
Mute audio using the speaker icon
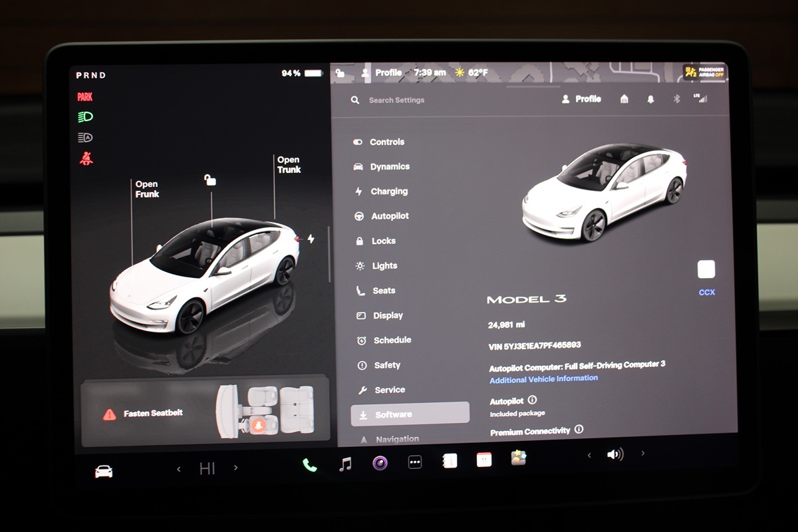point(615,455)
